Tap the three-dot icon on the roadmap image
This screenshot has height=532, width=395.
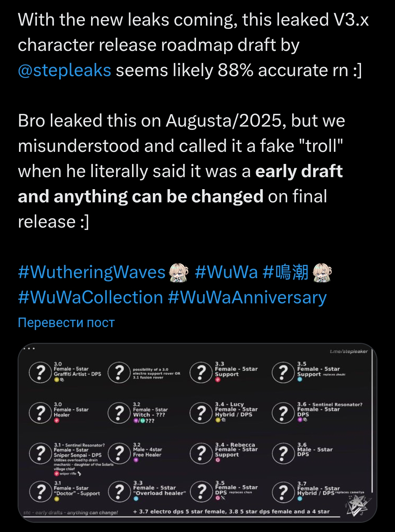pos(29,348)
